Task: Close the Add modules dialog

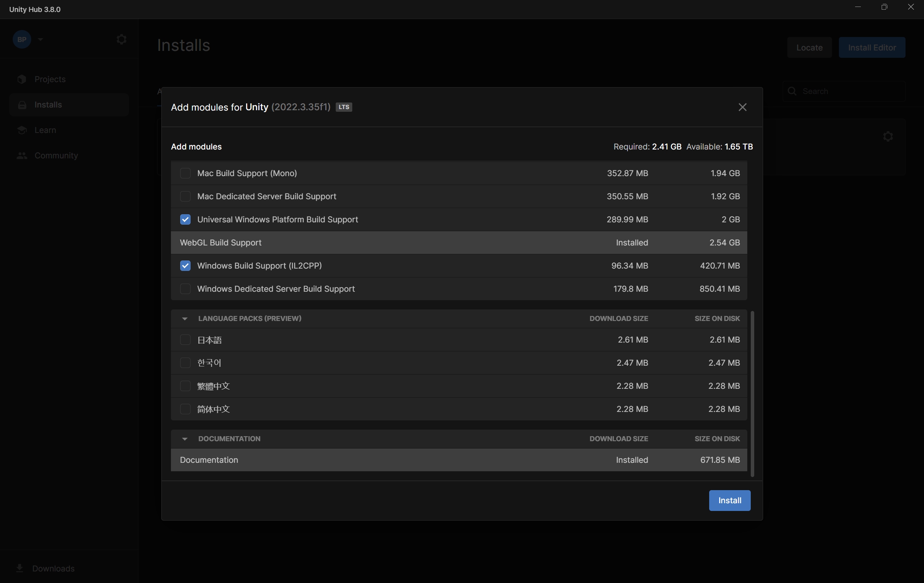Action: [742, 107]
